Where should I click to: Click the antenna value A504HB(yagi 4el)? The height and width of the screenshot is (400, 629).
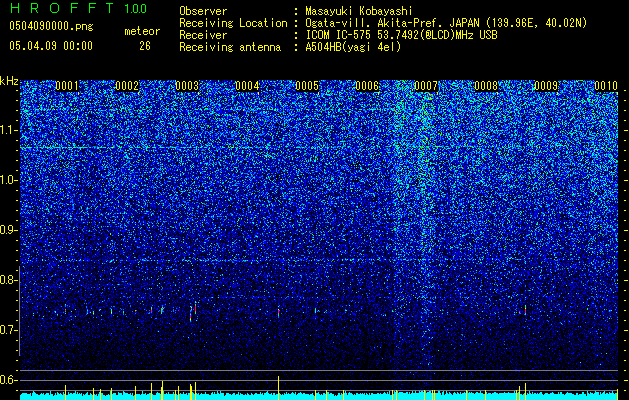coord(353,47)
